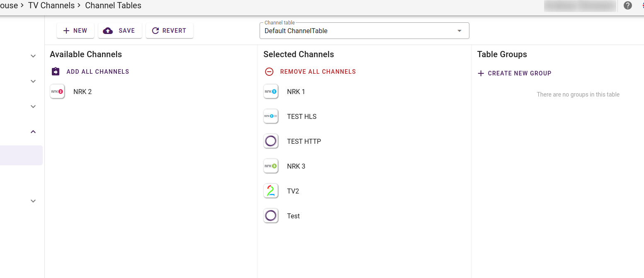The image size is (644, 278).
Task: Collapse the expanded sidebar section
Action: 33,131
